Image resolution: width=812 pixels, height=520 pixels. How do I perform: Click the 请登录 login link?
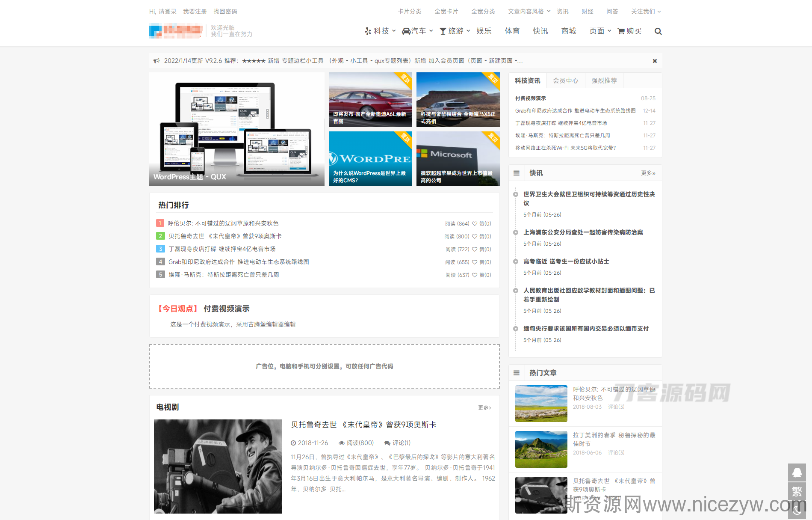(168, 12)
